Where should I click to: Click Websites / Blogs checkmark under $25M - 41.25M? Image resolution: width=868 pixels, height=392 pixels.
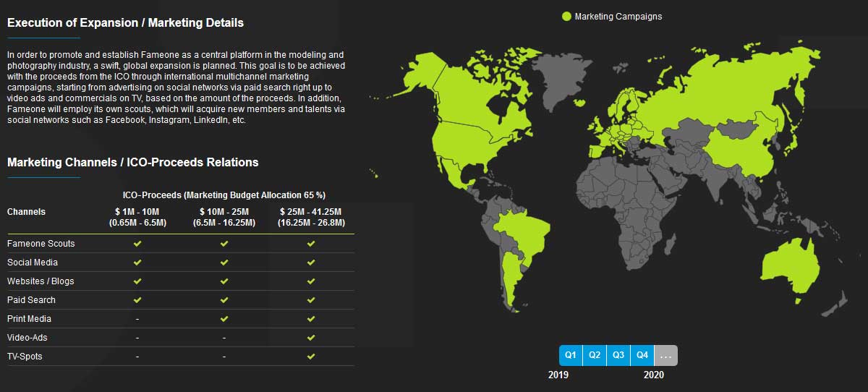[310, 281]
